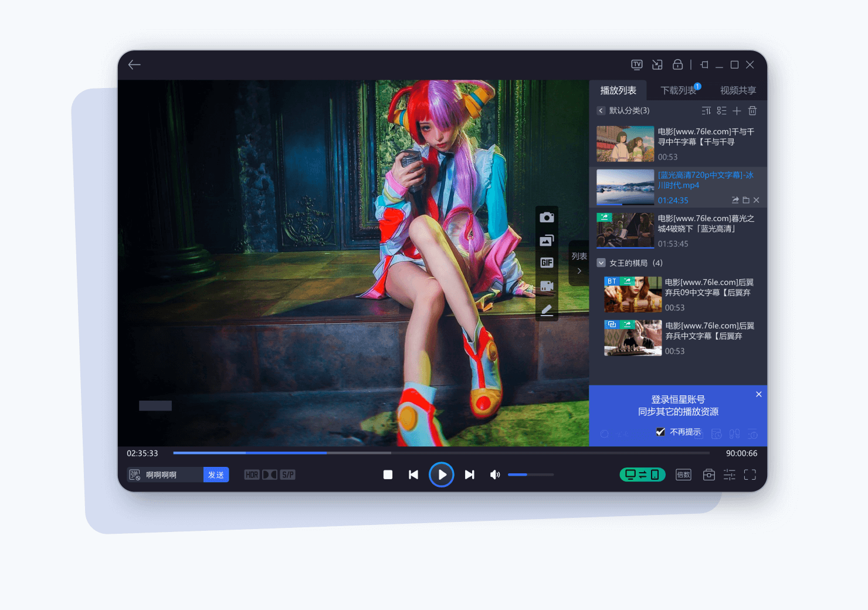This screenshot has width=868, height=610.
Task: Mute audio via the speaker icon
Action: 495,475
